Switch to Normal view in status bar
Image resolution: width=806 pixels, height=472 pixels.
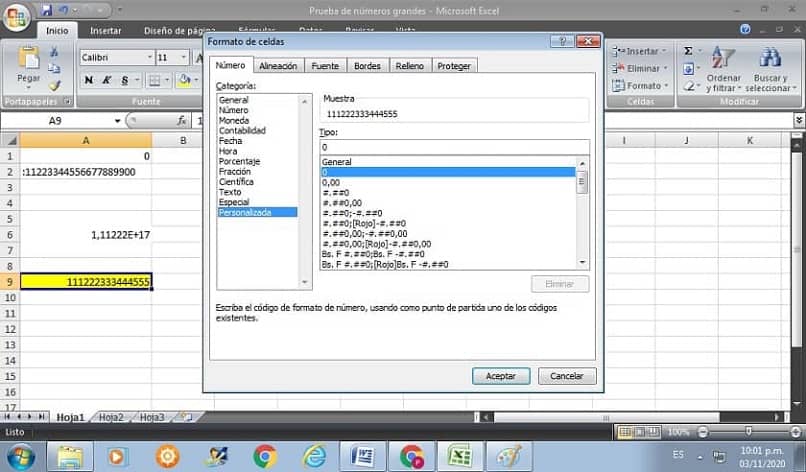(625, 432)
